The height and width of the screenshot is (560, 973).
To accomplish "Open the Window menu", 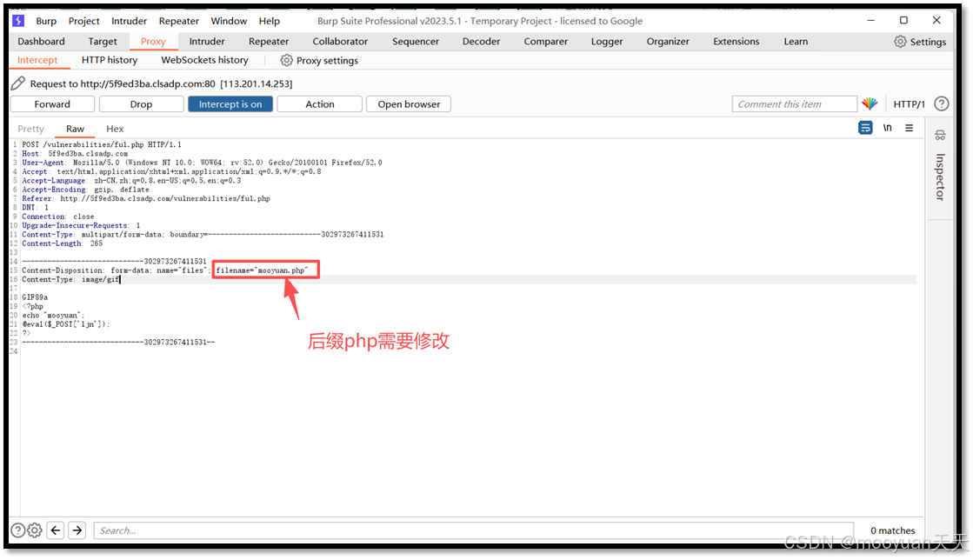I will click(x=229, y=21).
